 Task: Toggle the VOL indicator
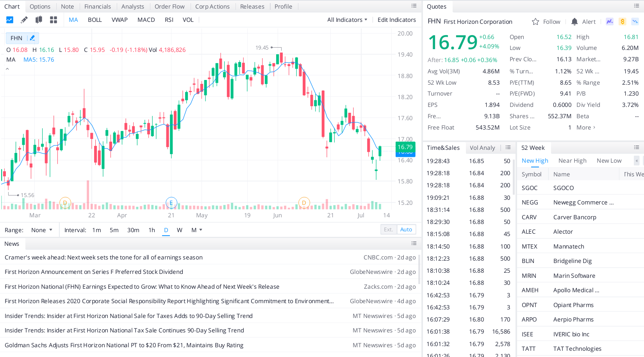(x=188, y=20)
